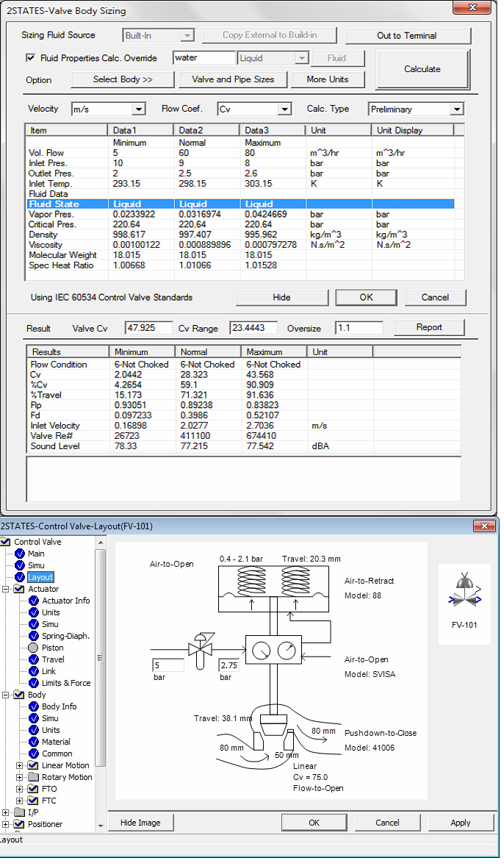Click the Actuator Info check icon
The height and width of the screenshot is (866, 504).
33,601
